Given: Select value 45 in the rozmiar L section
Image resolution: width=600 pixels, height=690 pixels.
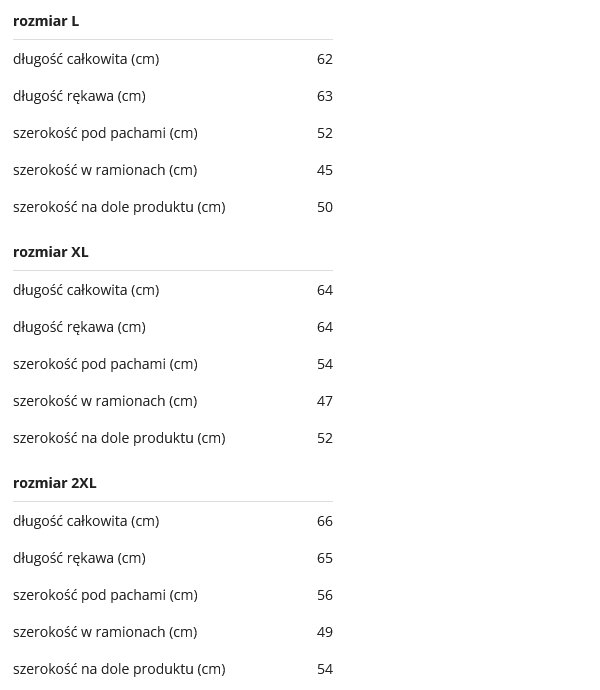Looking at the screenshot, I should tap(324, 170).
